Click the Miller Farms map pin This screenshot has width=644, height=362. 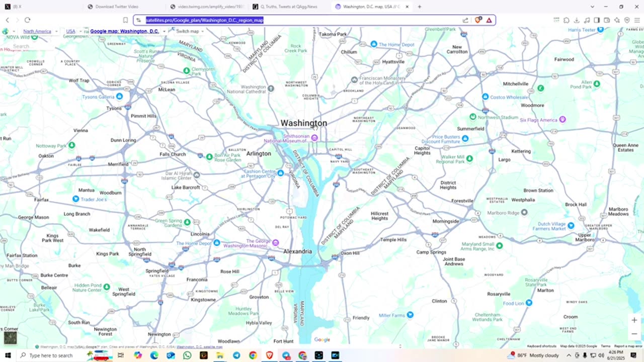410,315
